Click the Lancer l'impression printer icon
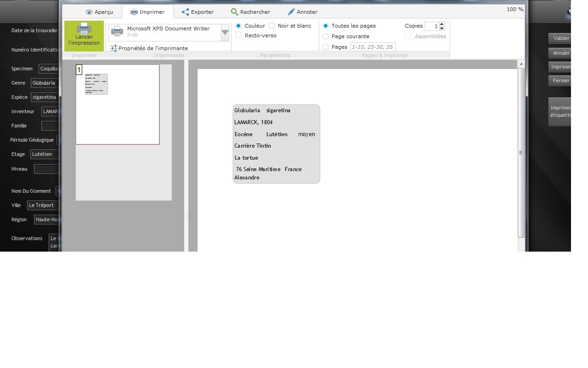Image resolution: width=588 pixels, height=368 pixels. coord(84,29)
